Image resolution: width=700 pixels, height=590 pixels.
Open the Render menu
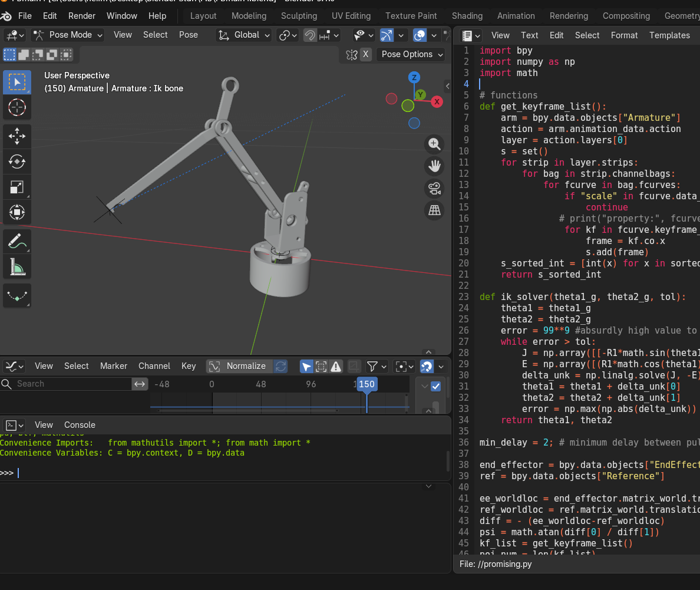tap(81, 16)
